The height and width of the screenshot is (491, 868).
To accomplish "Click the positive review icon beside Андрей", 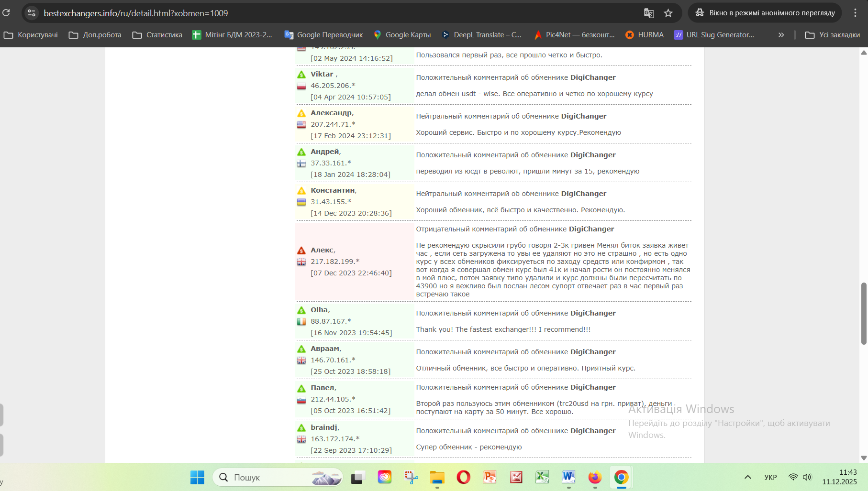I will [301, 152].
